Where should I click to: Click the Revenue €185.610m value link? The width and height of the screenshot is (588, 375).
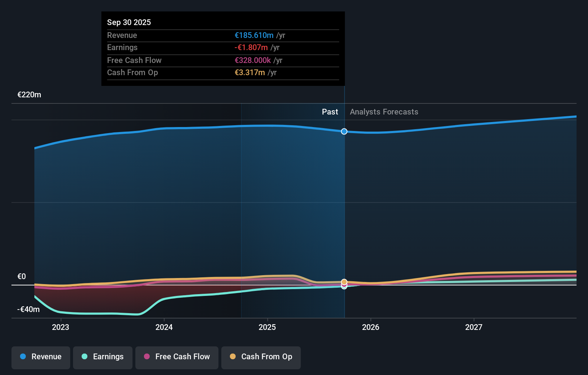[255, 35]
